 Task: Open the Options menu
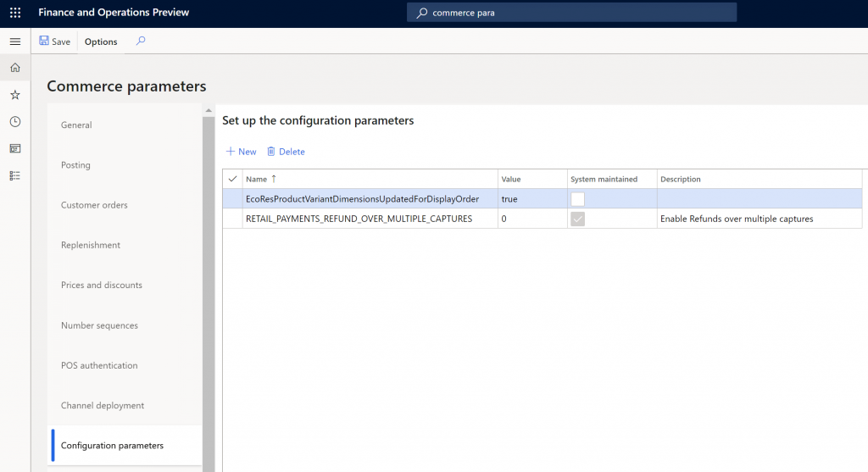101,42
